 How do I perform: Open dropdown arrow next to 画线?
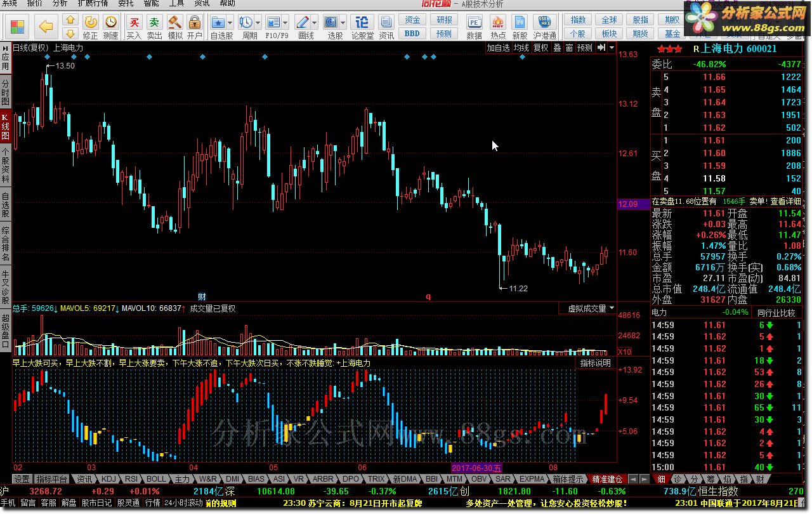[x=314, y=22]
